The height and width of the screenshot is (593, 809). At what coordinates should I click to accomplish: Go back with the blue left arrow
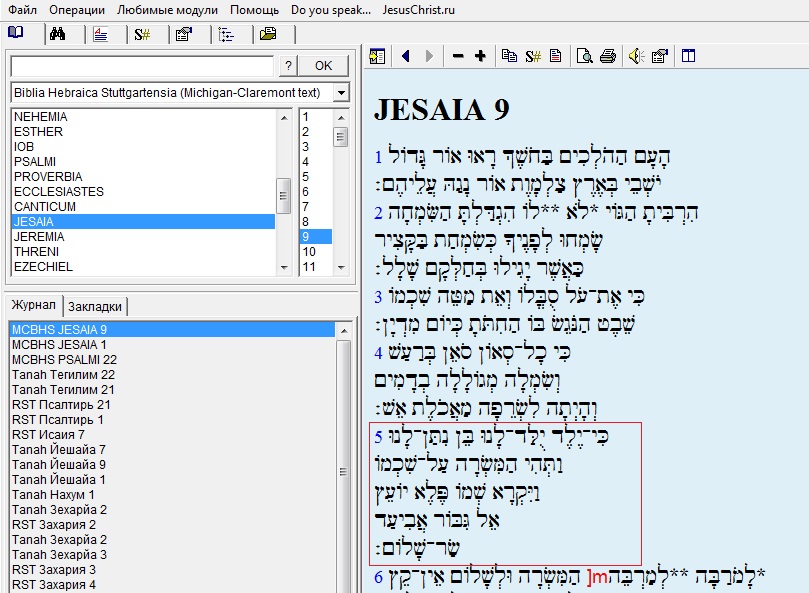point(406,56)
